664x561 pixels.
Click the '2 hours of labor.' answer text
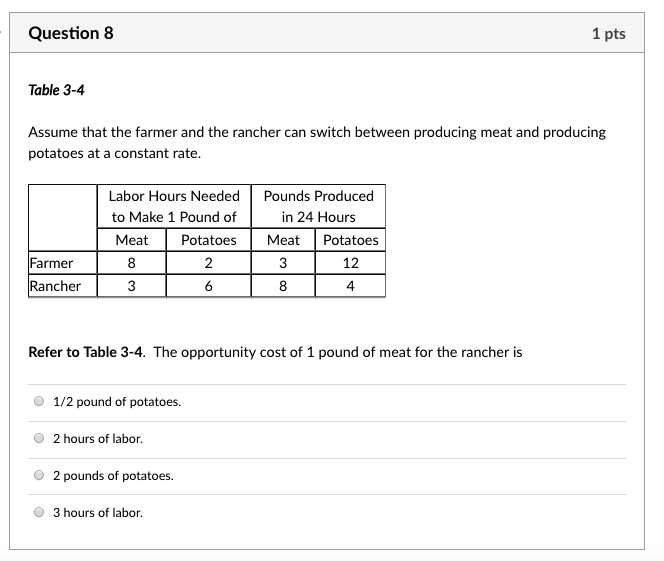(98, 438)
